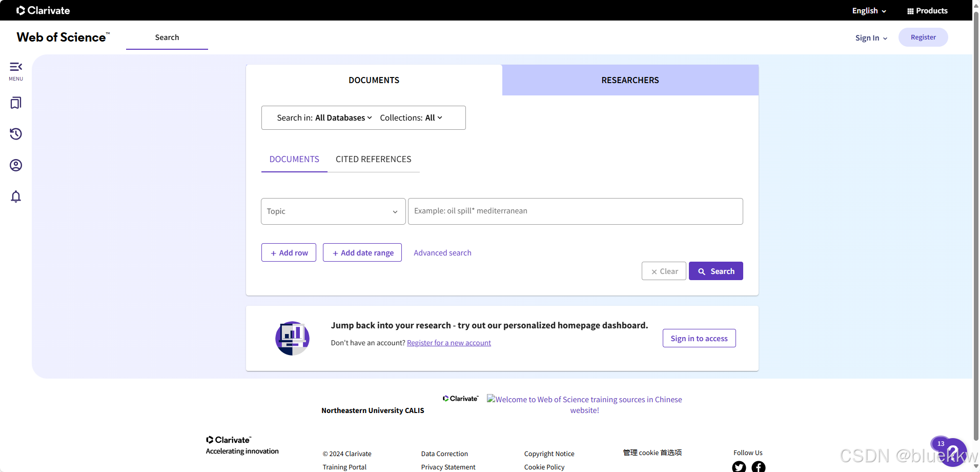Viewport: 980px width, 472px height.
Task: Open search history clock icon
Action: (16, 134)
